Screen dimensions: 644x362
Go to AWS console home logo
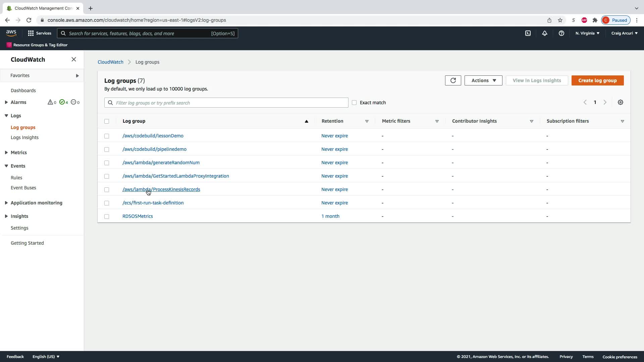[x=11, y=33]
